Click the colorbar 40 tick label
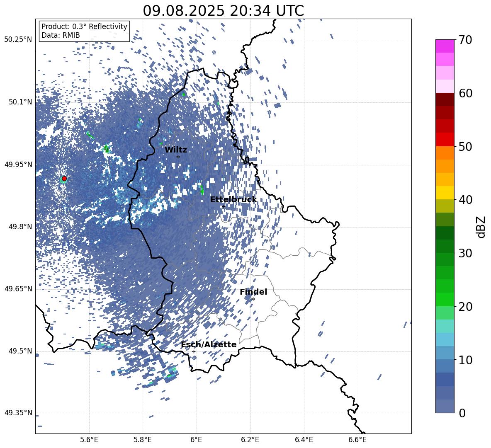This screenshot has height=448, width=491. (x=465, y=200)
